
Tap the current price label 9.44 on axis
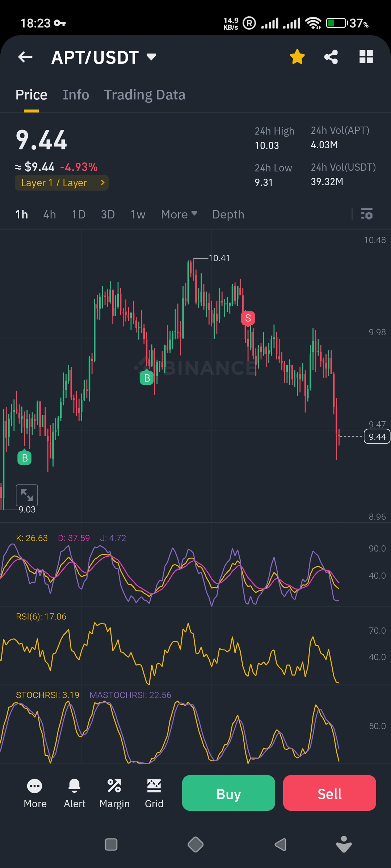(377, 437)
